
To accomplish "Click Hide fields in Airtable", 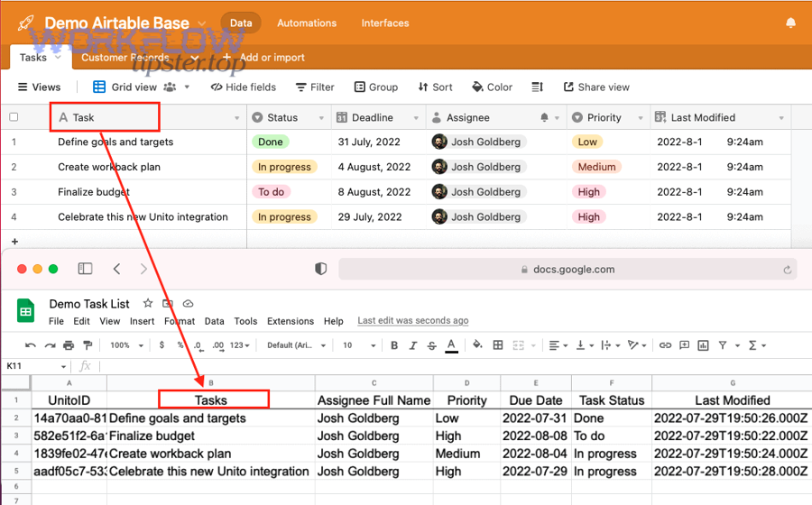I will coord(244,87).
